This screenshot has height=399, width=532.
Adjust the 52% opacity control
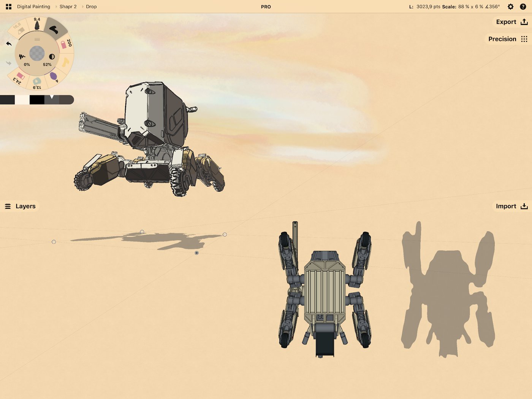[x=49, y=60]
